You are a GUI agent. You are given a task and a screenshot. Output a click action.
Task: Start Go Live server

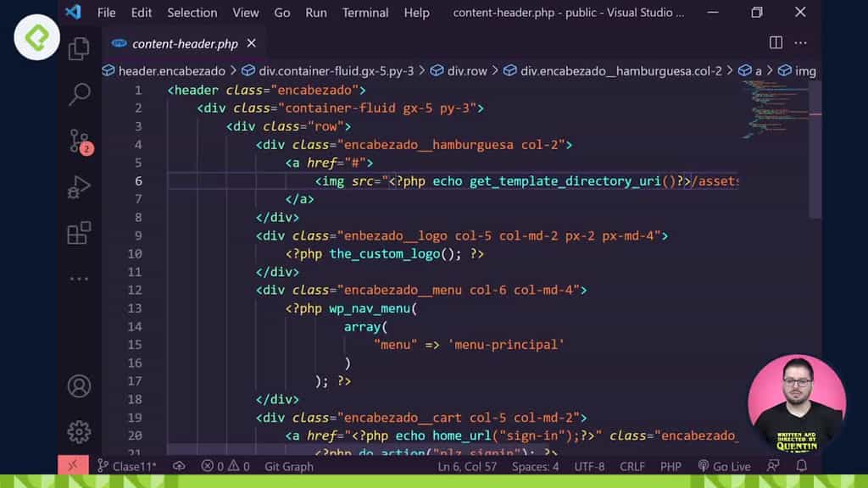pos(725,466)
